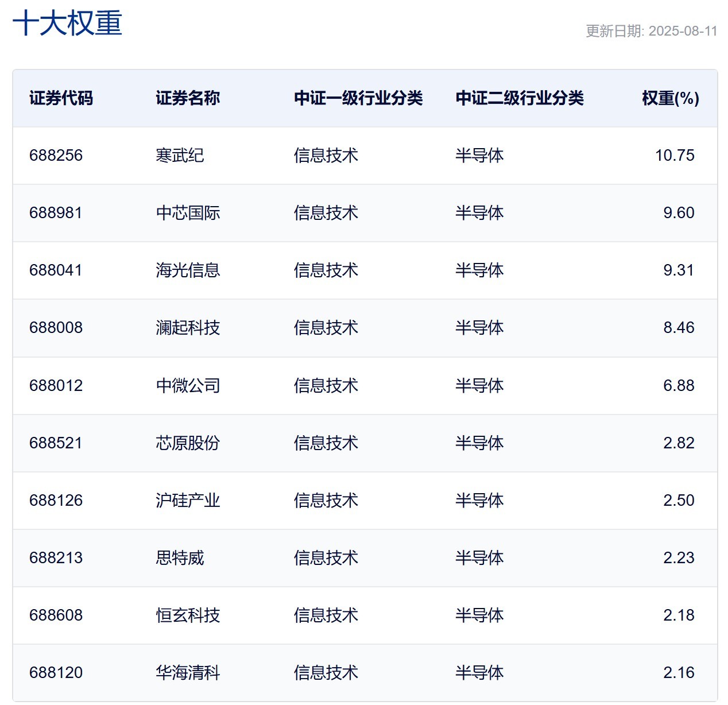Viewport: 728px width, 705px height.
Task: Click the weight value 9.31
Action: tap(679, 270)
